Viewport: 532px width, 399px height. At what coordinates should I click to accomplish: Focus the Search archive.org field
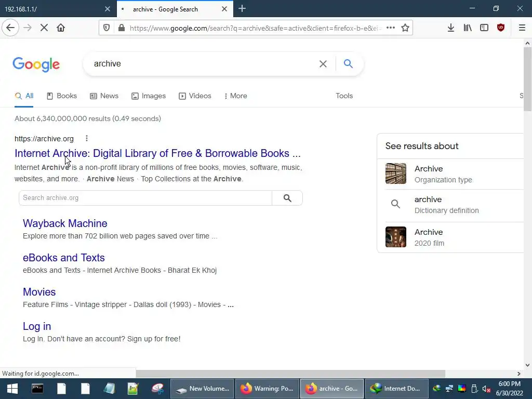point(145,198)
